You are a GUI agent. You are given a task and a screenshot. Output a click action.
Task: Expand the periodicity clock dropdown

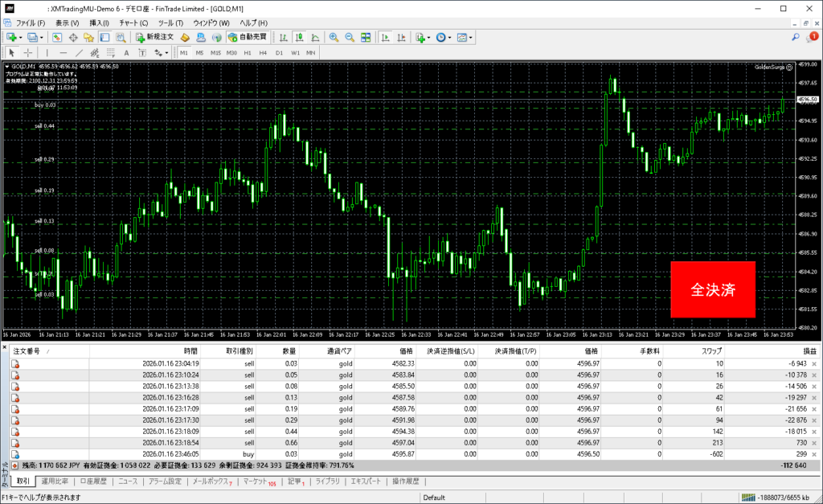450,37
